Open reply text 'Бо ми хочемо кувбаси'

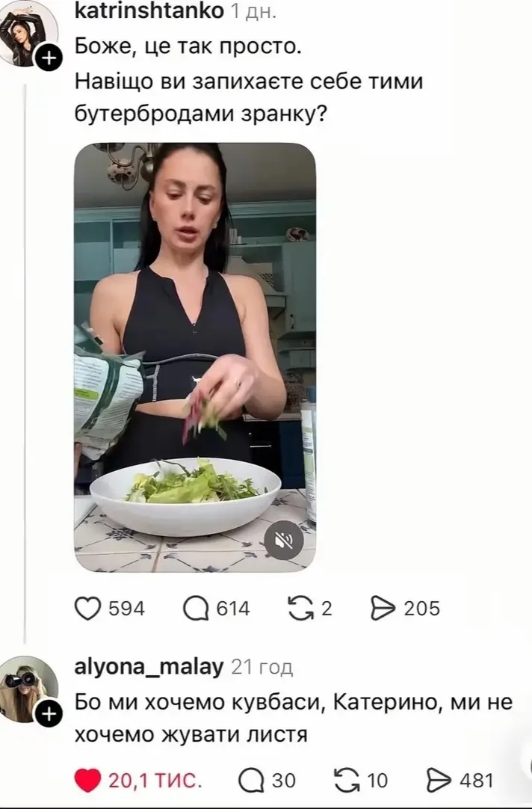pyautogui.click(x=200, y=703)
